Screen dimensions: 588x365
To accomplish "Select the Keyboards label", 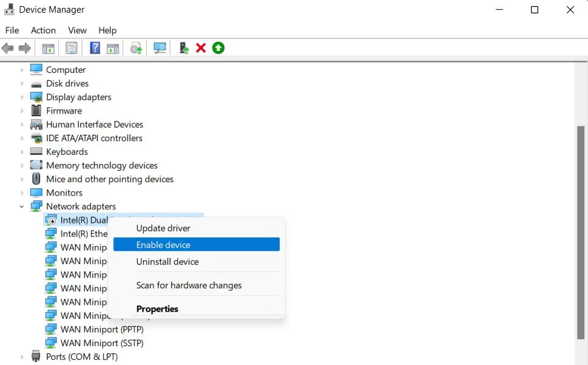I will tap(67, 152).
